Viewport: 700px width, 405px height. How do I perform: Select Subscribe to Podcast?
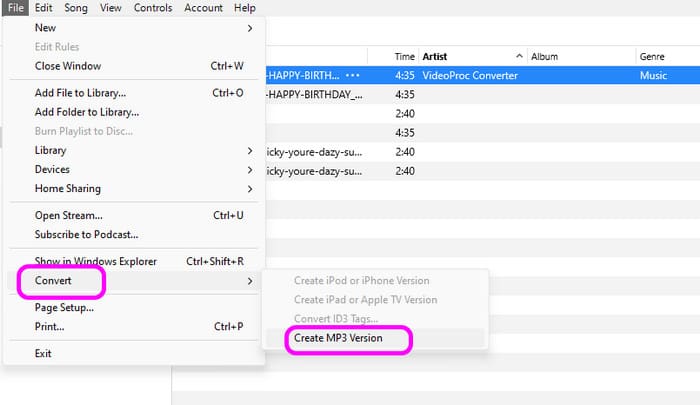(x=134, y=235)
